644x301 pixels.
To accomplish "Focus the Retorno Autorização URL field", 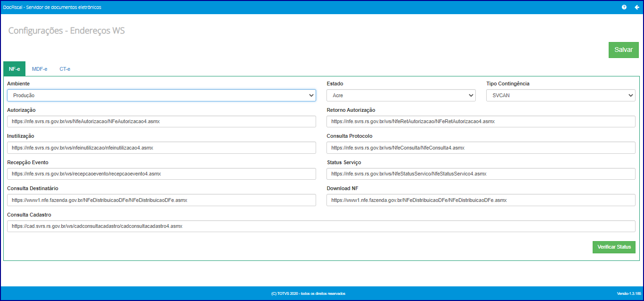I will tap(481, 121).
